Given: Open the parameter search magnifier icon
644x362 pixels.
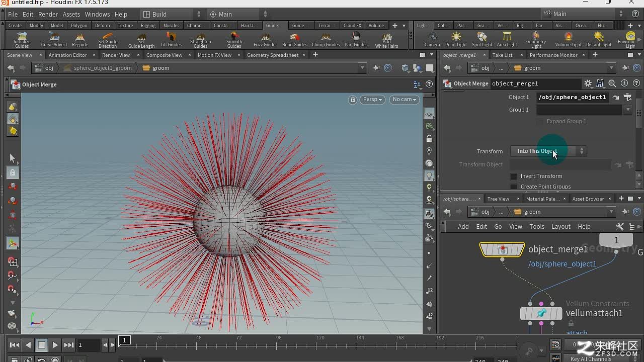Looking at the screenshot, I should pos(612,83).
